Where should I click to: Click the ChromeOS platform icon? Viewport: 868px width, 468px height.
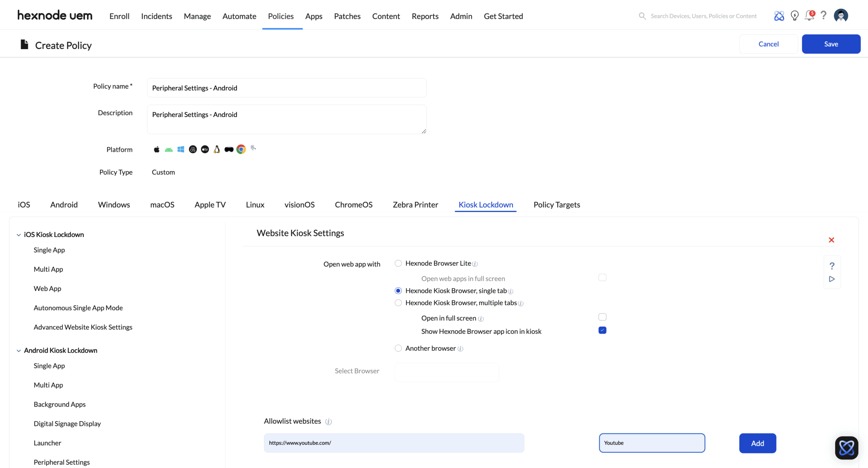(241, 150)
